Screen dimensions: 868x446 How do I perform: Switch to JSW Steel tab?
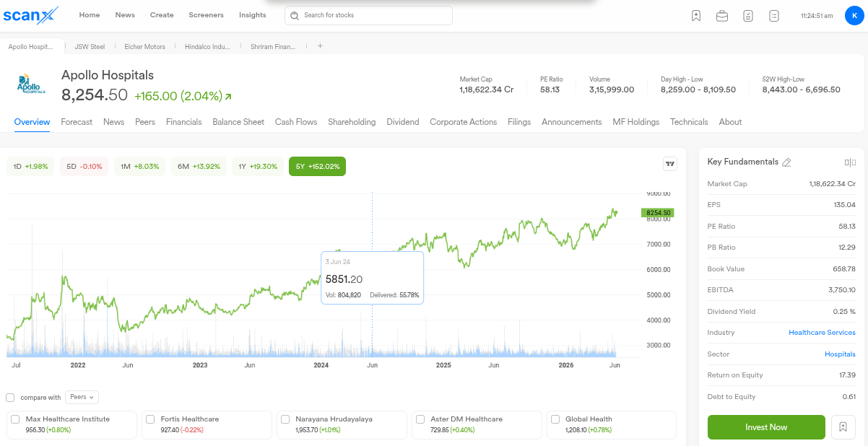(x=90, y=46)
